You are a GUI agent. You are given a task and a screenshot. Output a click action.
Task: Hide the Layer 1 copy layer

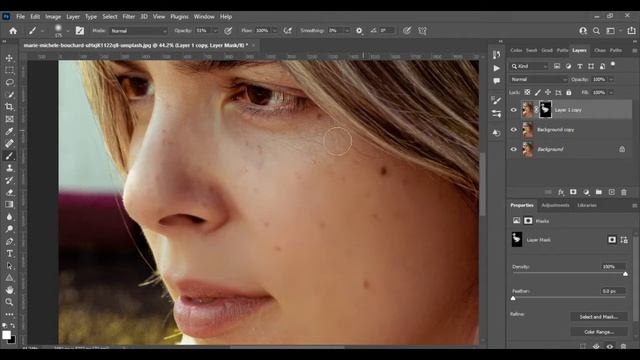(x=514, y=110)
